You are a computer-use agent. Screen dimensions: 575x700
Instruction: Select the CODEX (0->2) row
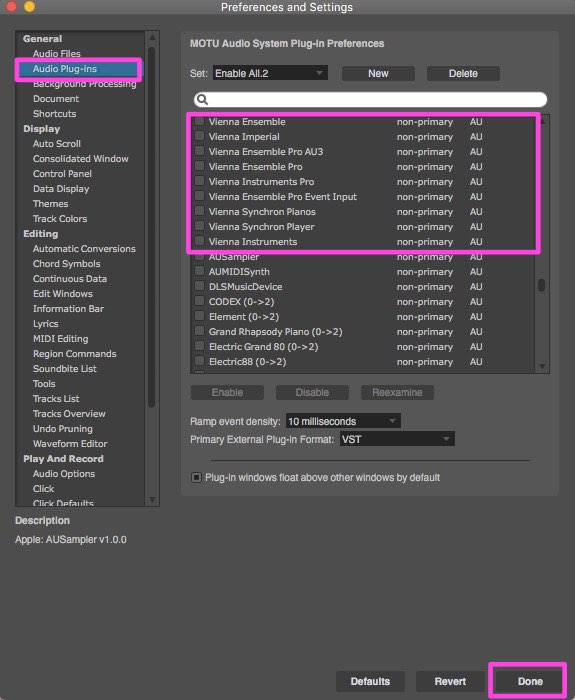click(363, 302)
